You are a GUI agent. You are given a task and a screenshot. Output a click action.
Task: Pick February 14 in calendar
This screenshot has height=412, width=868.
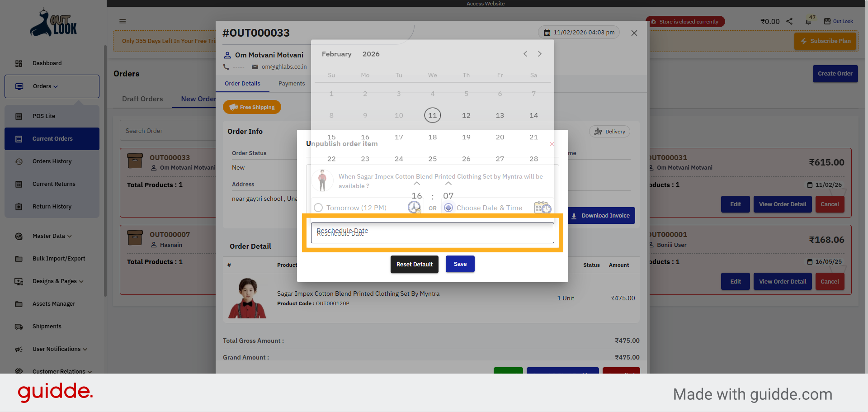[x=533, y=115]
